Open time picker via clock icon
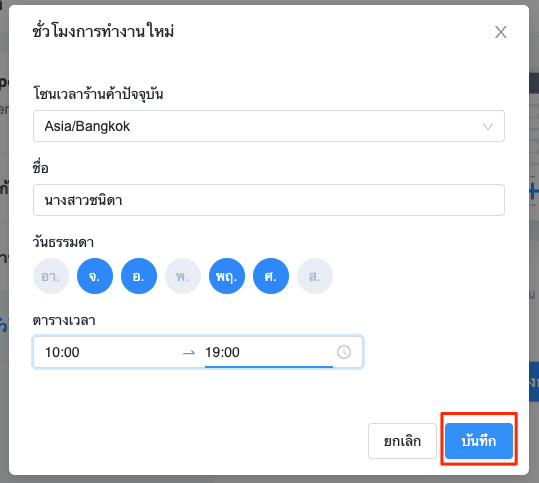This screenshot has width=539, height=483. pos(344,352)
